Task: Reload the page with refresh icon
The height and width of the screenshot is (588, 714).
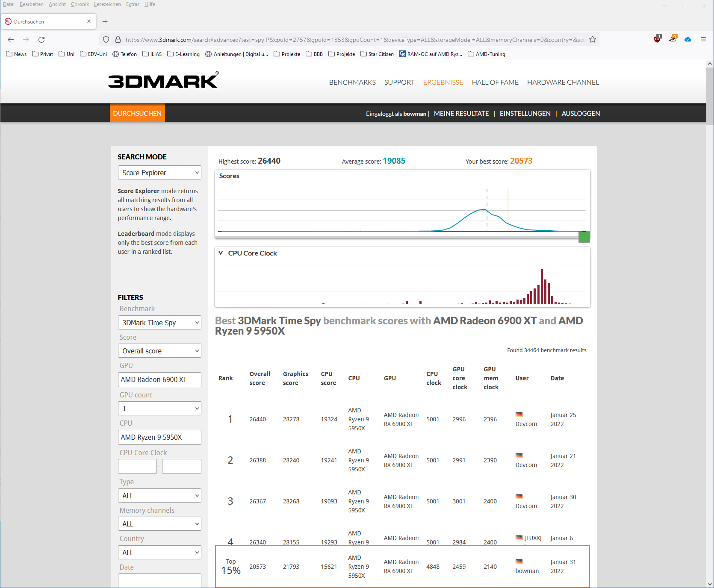Action: click(41, 40)
